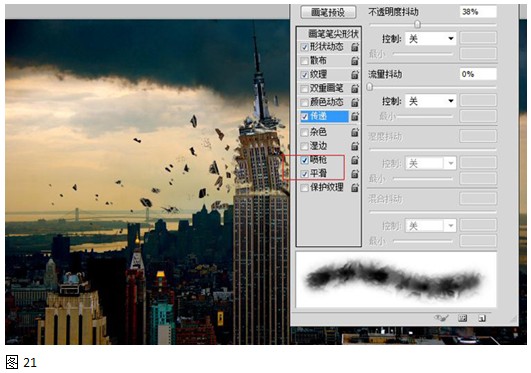Screen dimensions: 531x373
Task: Click lock icon beside 平滑
Action: 355,174
